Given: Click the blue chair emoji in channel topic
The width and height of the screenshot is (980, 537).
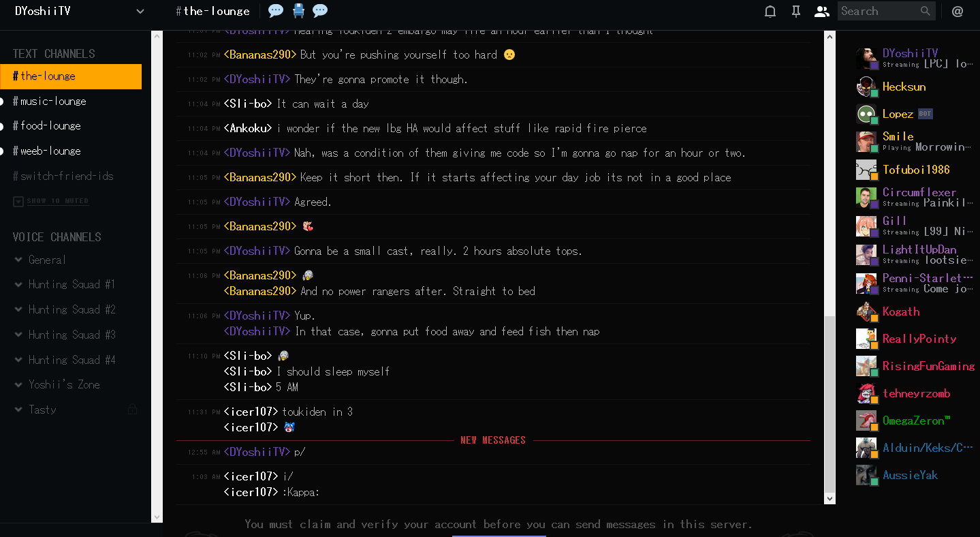Looking at the screenshot, I should (298, 11).
